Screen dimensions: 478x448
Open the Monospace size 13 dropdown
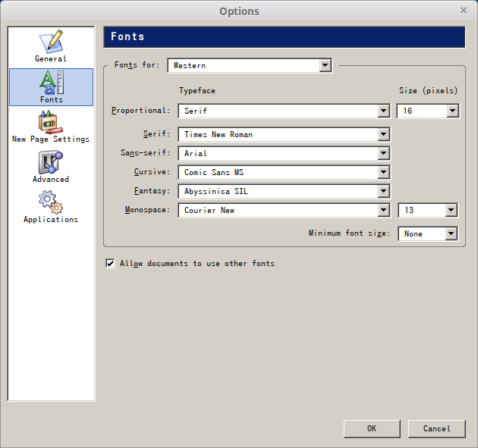click(428, 210)
